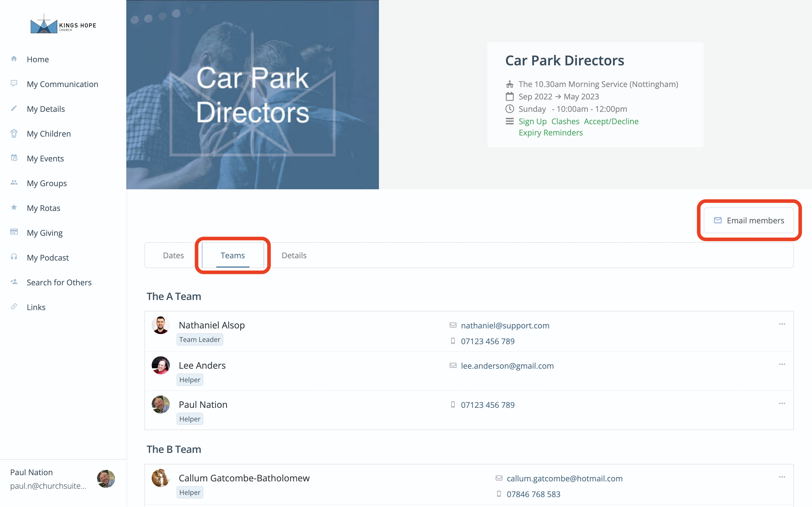
Task: Click the My Communication speech bubble icon
Action: coord(14,83)
